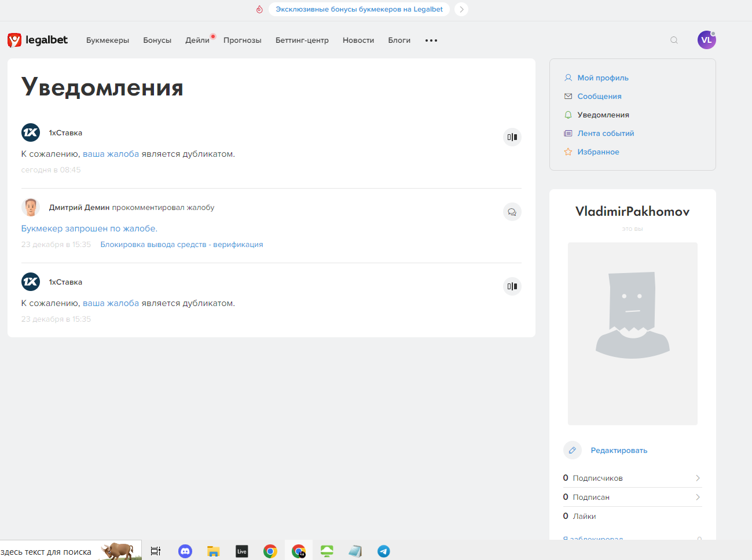Open the Блокировка вывода средств complaint link
Image resolution: width=752 pixels, height=560 pixels.
coord(182,245)
